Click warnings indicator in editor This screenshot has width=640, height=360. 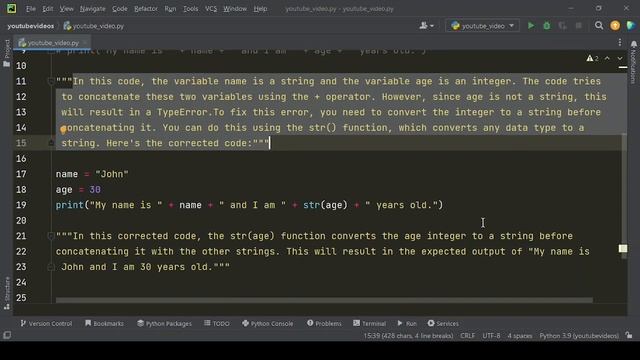[593, 58]
